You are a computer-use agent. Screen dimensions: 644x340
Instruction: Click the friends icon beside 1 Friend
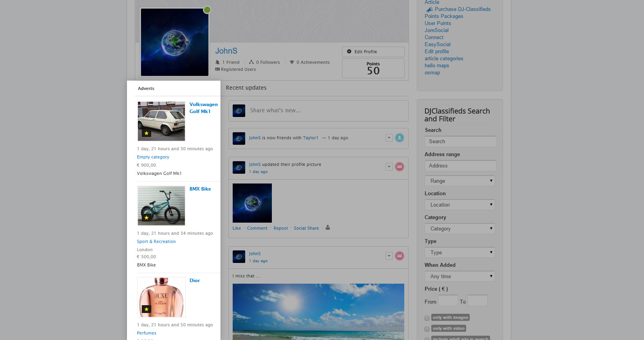point(217,62)
